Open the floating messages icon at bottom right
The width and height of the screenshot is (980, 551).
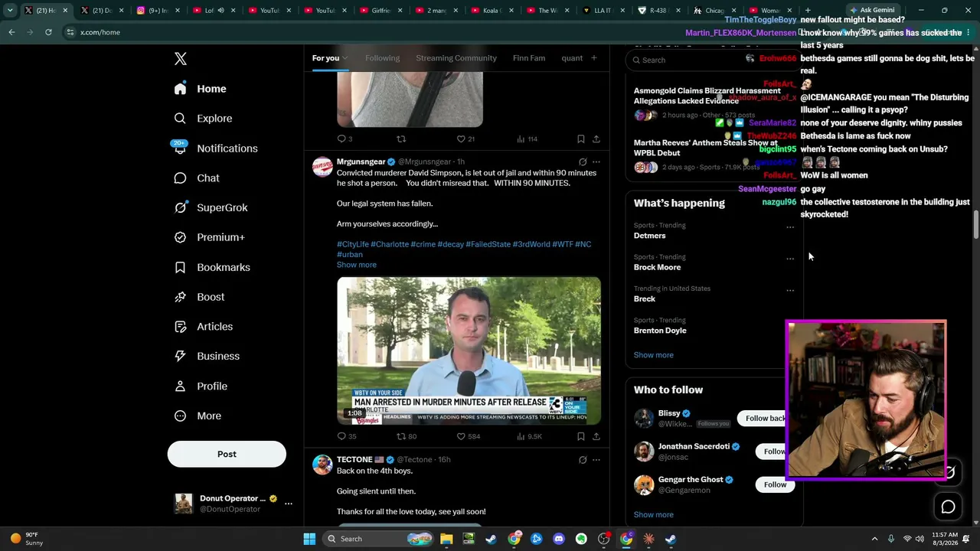point(948,507)
